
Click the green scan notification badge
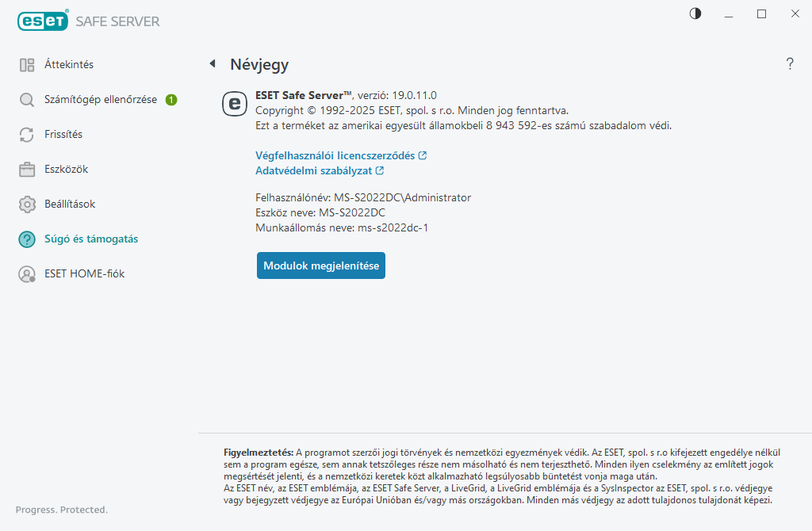(171, 100)
